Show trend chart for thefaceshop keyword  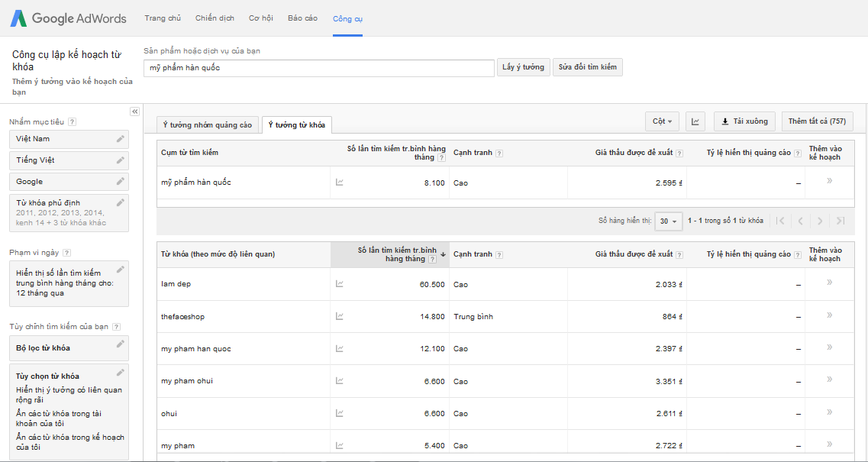tap(340, 316)
